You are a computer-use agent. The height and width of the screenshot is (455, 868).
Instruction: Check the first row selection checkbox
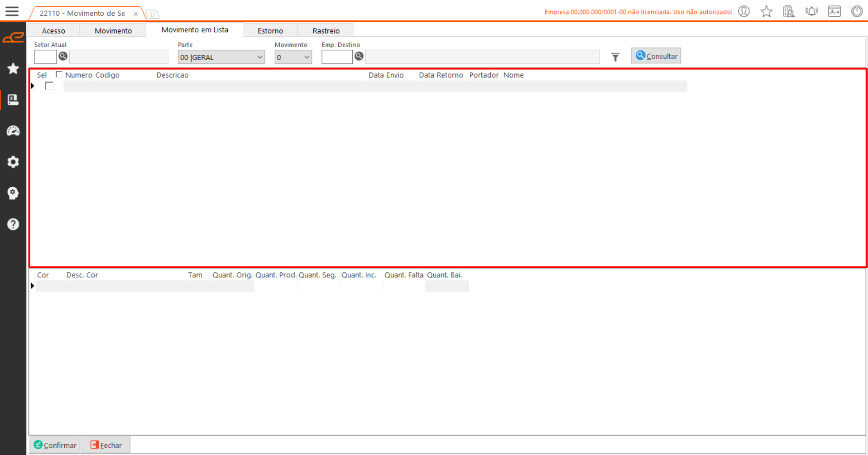click(x=49, y=86)
